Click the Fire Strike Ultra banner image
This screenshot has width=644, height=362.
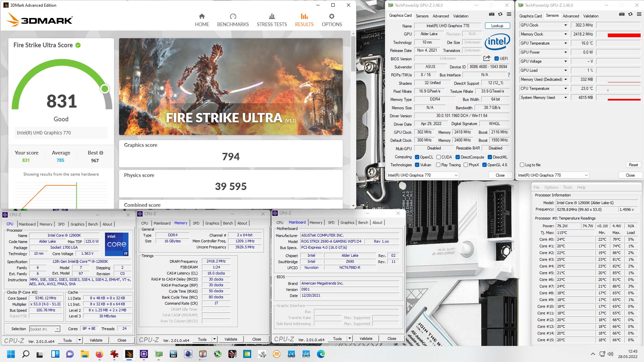(231, 86)
